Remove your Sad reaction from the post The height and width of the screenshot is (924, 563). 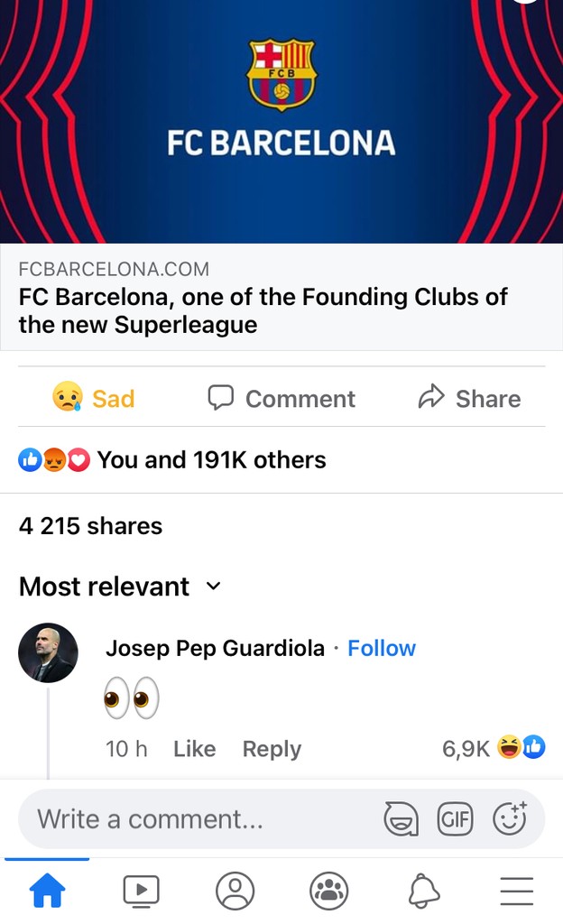93,397
